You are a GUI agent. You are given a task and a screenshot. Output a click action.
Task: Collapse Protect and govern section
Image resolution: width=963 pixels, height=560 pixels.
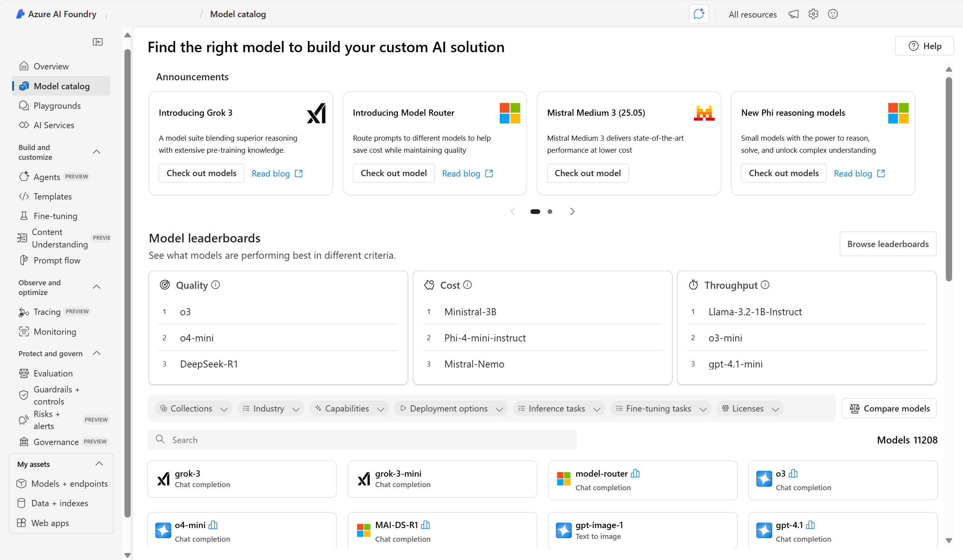click(97, 353)
